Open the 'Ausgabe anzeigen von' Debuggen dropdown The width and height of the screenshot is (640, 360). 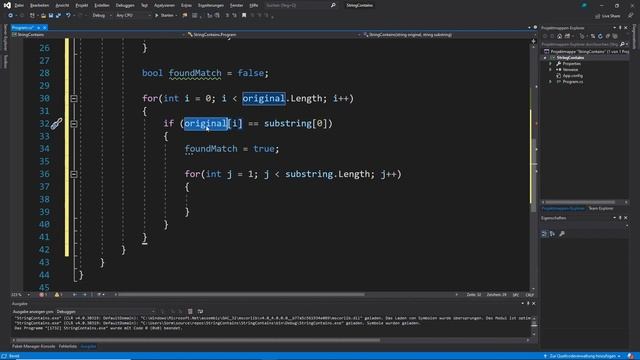pos(105,311)
